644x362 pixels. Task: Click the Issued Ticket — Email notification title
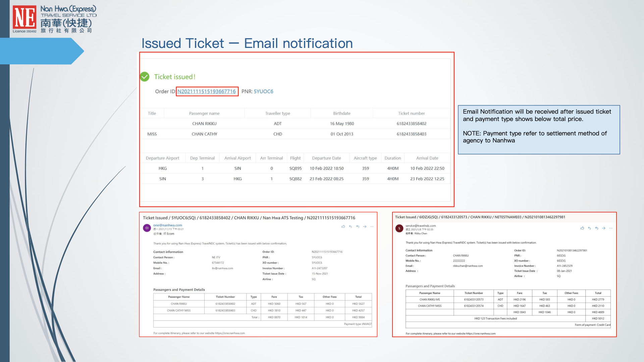pos(247,43)
